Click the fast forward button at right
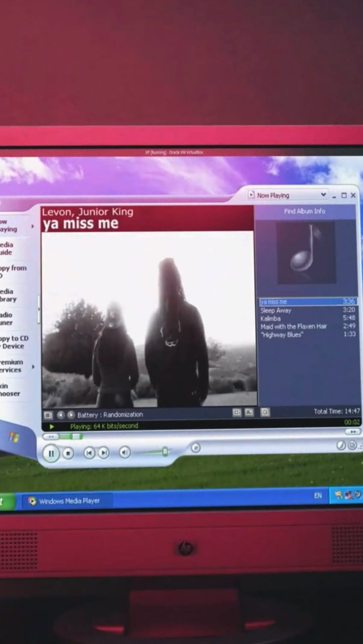Image resolution: width=363 pixels, height=644 pixels. point(353,431)
